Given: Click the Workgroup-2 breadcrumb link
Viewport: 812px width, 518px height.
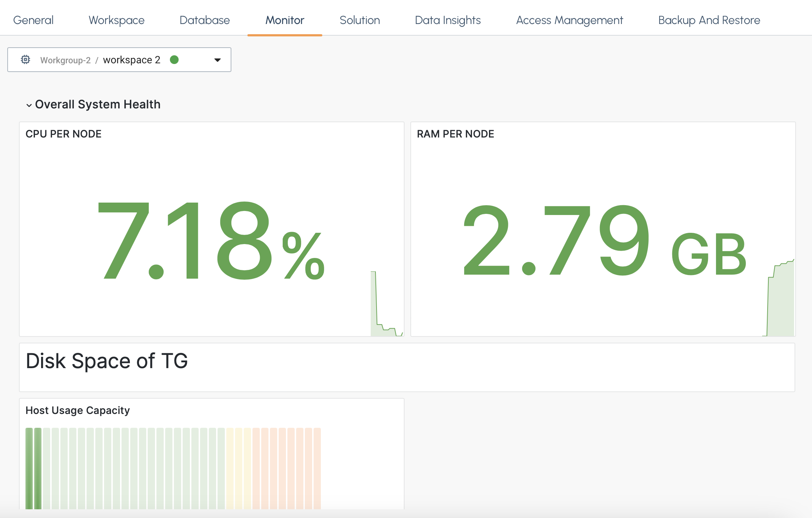Looking at the screenshot, I should click(x=65, y=60).
